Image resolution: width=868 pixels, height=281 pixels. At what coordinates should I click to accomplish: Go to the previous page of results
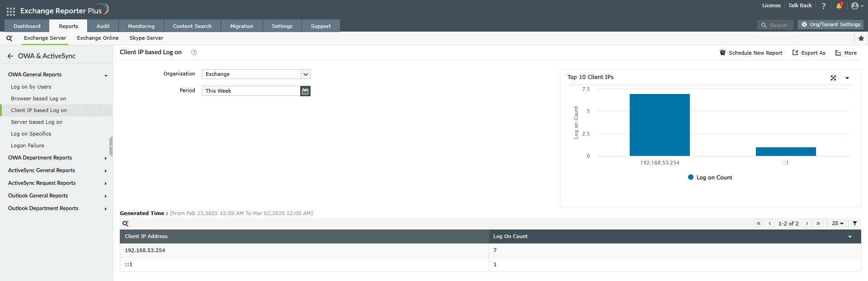[770, 223]
